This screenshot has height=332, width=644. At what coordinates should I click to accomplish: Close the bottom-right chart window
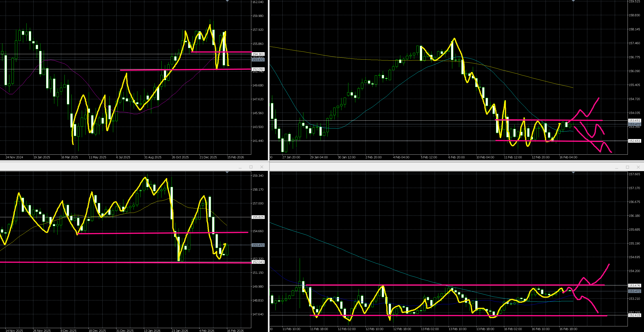point(638,167)
